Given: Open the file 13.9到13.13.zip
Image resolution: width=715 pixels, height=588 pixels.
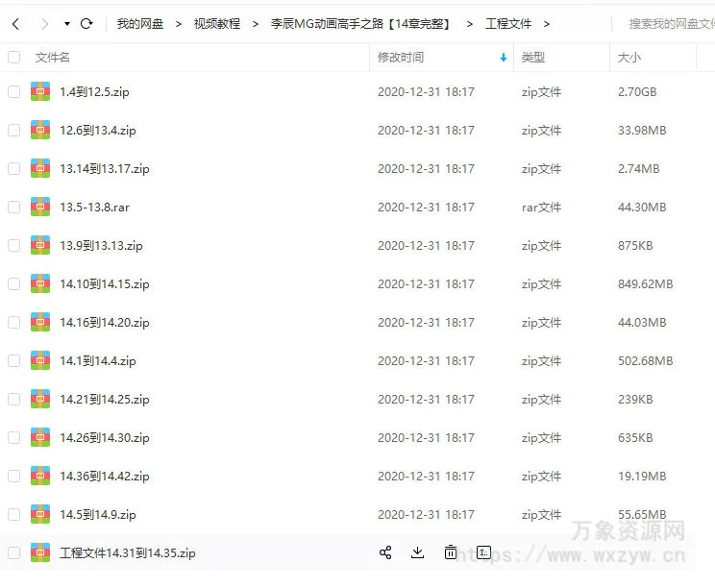Looking at the screenshot, I should 101,245.
